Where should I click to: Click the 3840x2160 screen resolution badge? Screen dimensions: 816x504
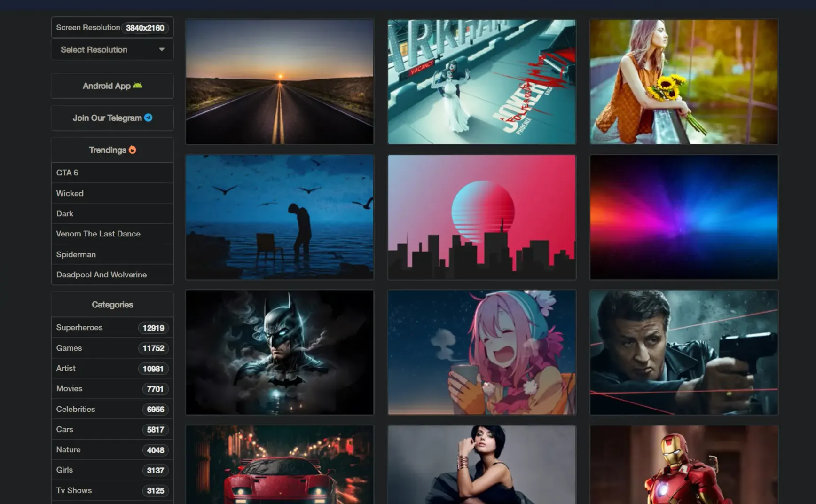click(x=145, y=28)
